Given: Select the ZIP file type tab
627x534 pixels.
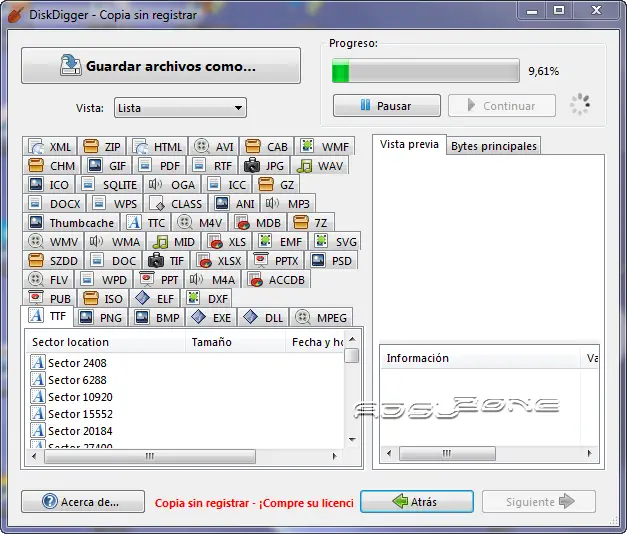Looking at the screenshot, I should tap(102, 146).
